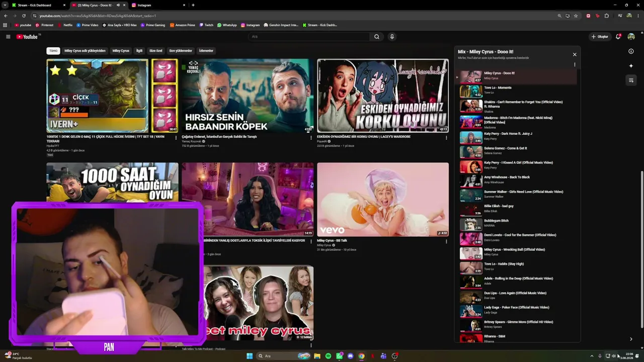Select the 'İlgili' filter chip

[x=139, y=51]
